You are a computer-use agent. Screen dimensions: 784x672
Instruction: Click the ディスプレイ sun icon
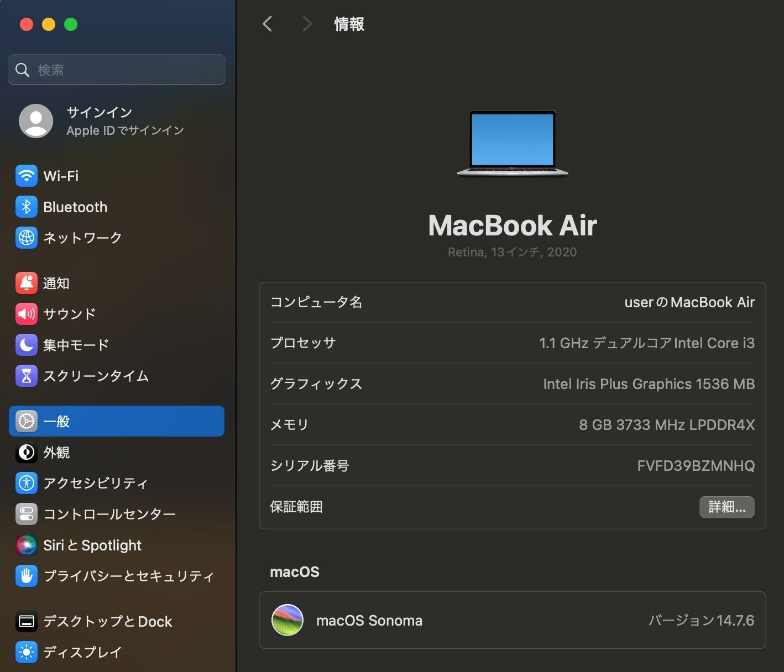26,652
